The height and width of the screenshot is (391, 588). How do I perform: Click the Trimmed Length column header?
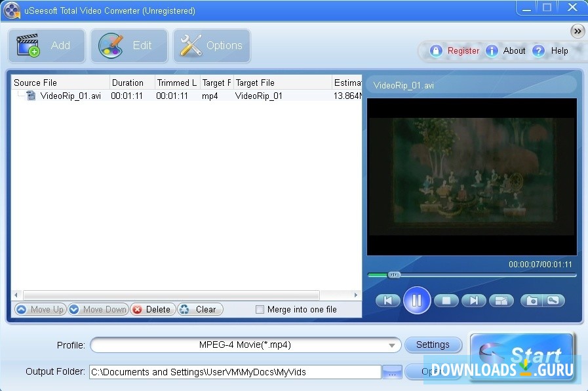pos(177,83)
